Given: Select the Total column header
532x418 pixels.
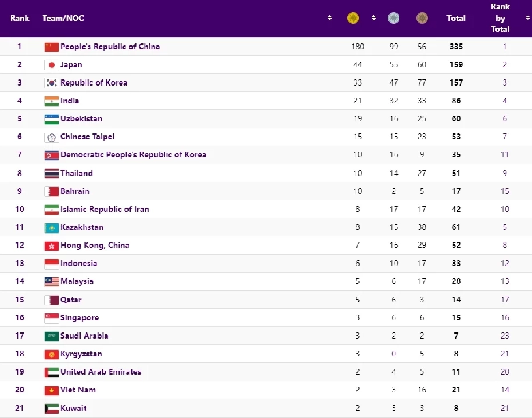Looking at the screenshot, I should coord(456,18).
